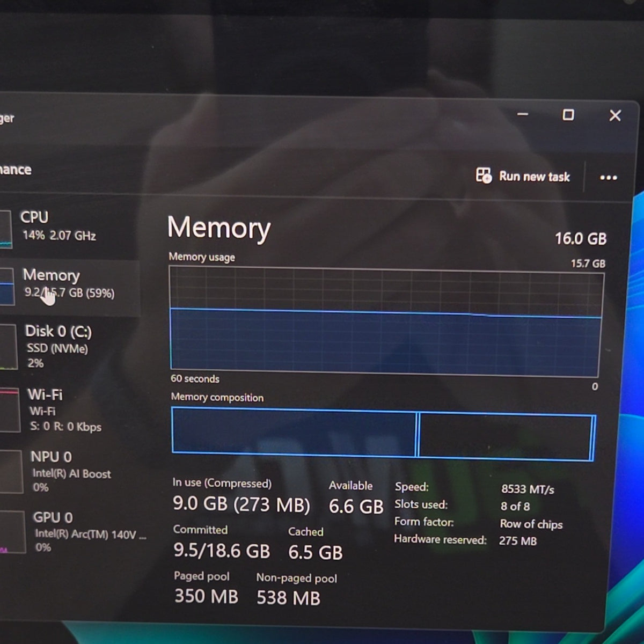Click the "6.6 GB" available value
Viewport: 644px width, 644px height.
tap(356, 506)
